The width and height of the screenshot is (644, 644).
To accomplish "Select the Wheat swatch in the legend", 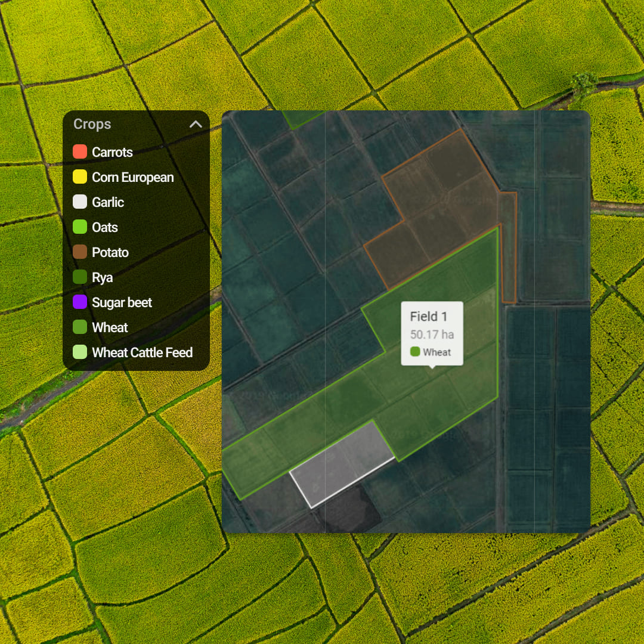I will (80, 327).
